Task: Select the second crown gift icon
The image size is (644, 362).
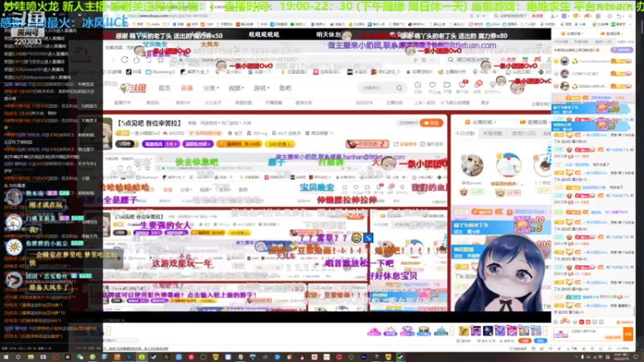Action: [390, 331]
